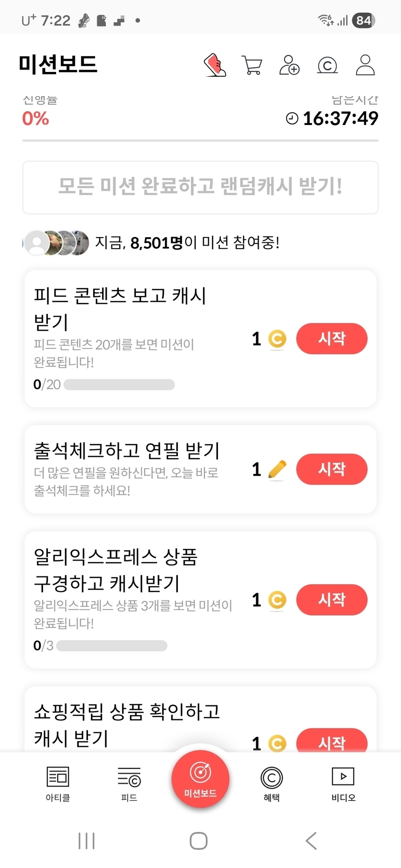Tap the feed mission 0/20 progress bar
Screen dimensions: 401x868
coord(119,385)
